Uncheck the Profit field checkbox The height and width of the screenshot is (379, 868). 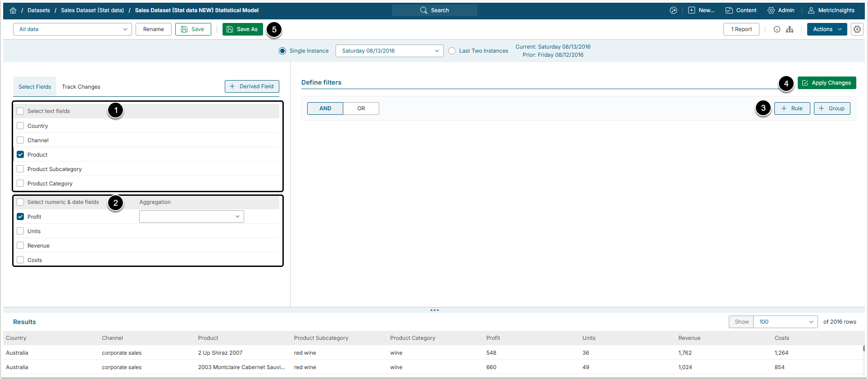click(x=20, y=217)
